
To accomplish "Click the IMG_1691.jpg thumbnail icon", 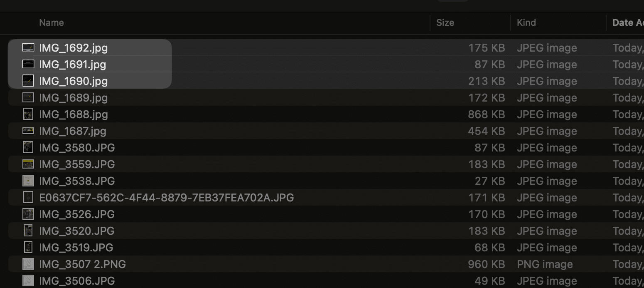I will [28, 65].
